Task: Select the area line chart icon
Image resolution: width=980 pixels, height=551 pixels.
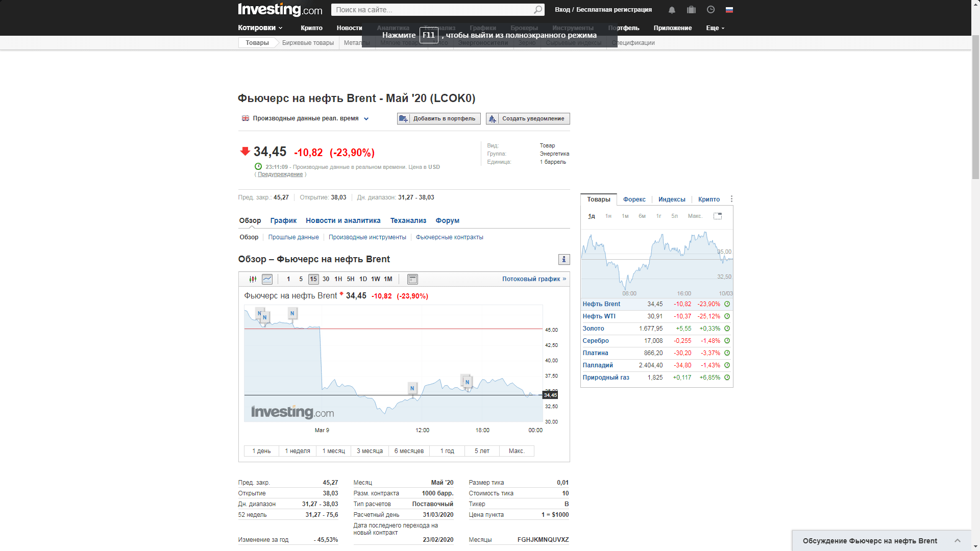Action: point(267,279)
